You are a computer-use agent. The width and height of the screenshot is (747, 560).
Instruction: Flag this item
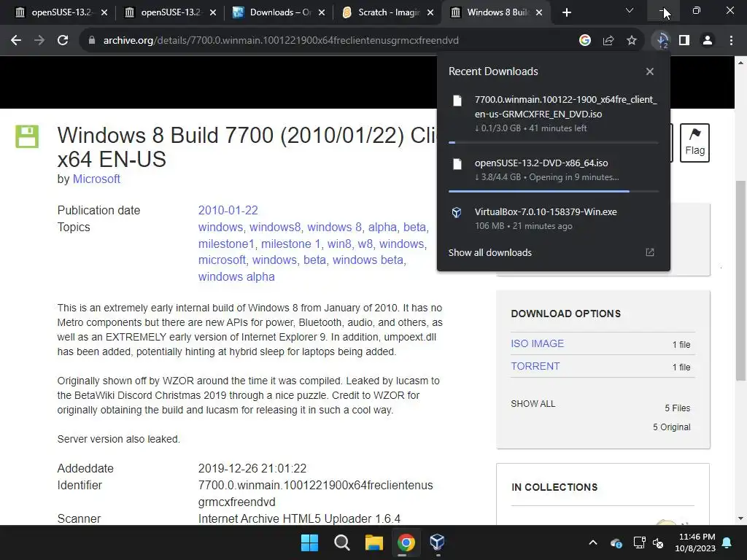coord(694,143)
